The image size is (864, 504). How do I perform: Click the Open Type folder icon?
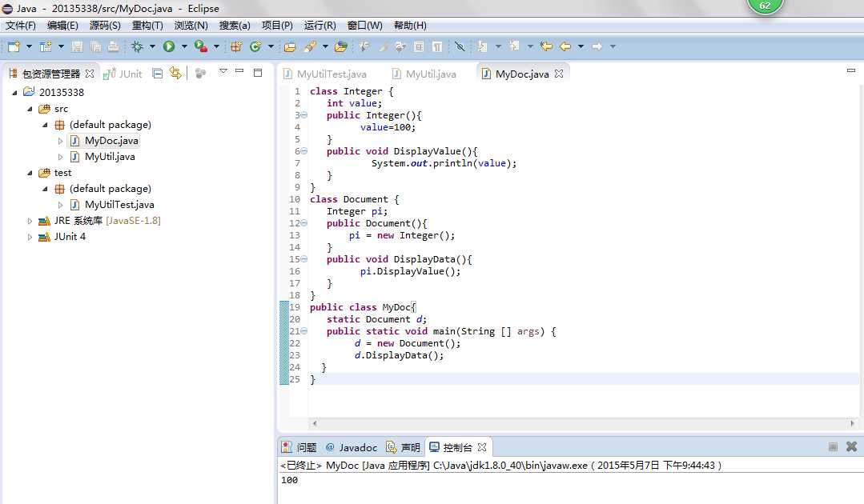tap(290, 46)
